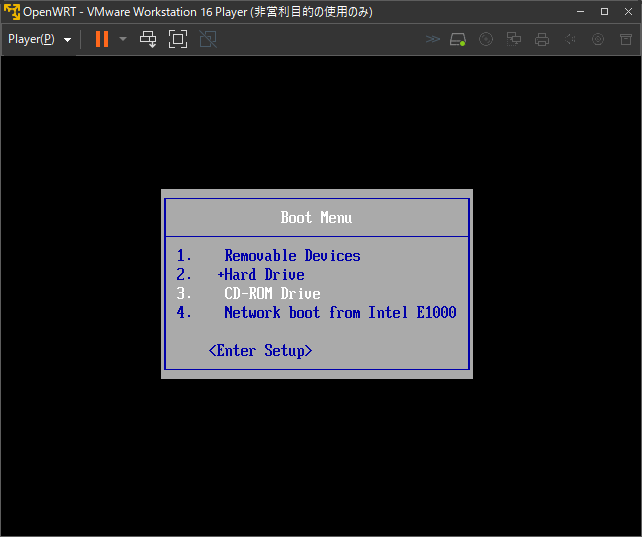Pause the virtual machine with orange button
The width and height of the screenshot is (642, 537).
[101, 39]
